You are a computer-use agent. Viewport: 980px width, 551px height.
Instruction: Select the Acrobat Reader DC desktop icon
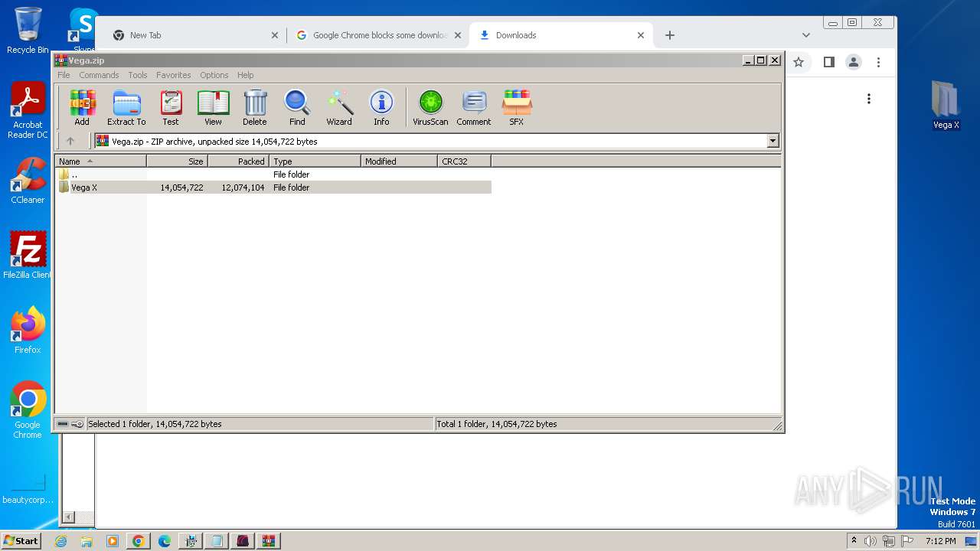coord(28,111)
